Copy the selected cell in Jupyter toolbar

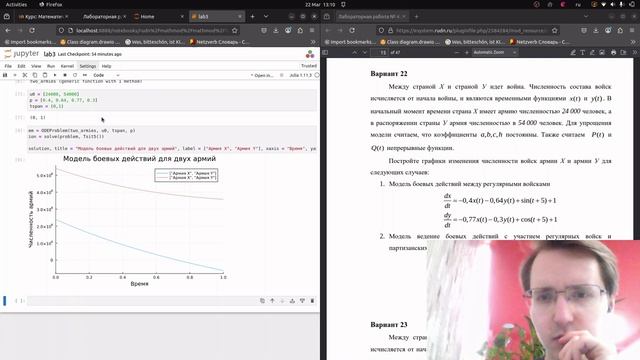point(35,75)
